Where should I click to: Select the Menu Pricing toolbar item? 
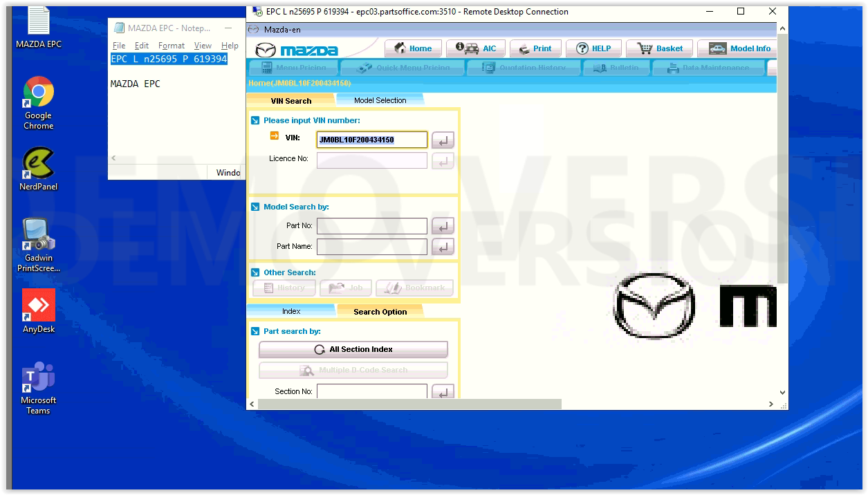pyautogui.click(x=293, y=68)
